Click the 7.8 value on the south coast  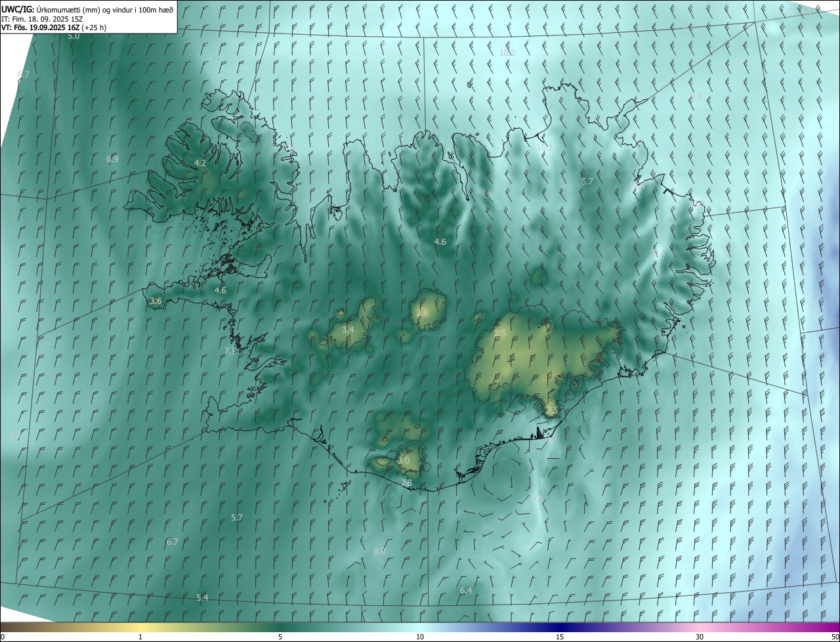pyautogui.click(x=406, y=483)
